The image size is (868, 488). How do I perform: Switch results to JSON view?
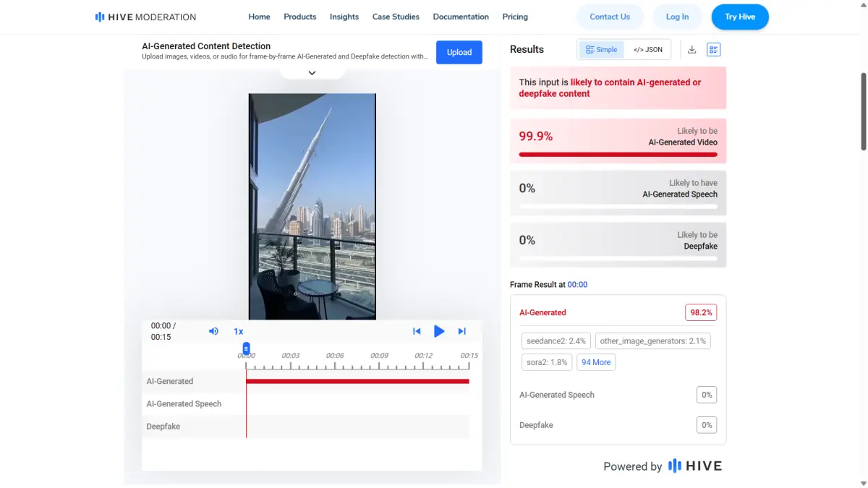coord(647,50)
